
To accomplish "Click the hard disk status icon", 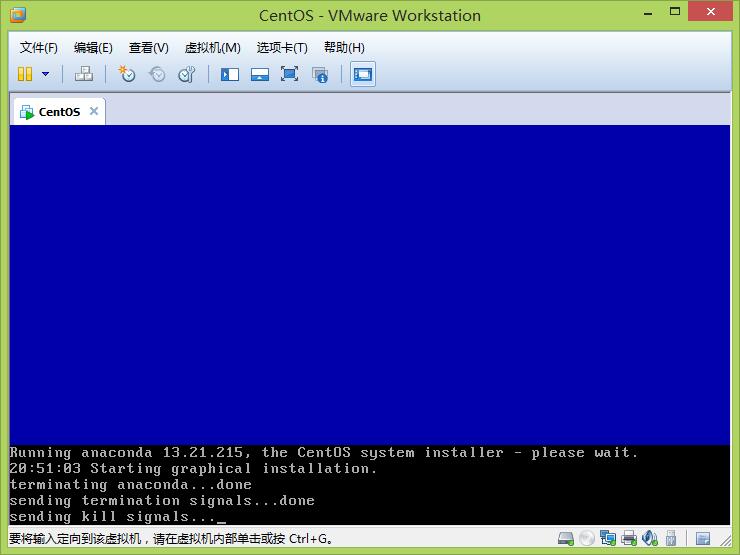I will (566, 539).
